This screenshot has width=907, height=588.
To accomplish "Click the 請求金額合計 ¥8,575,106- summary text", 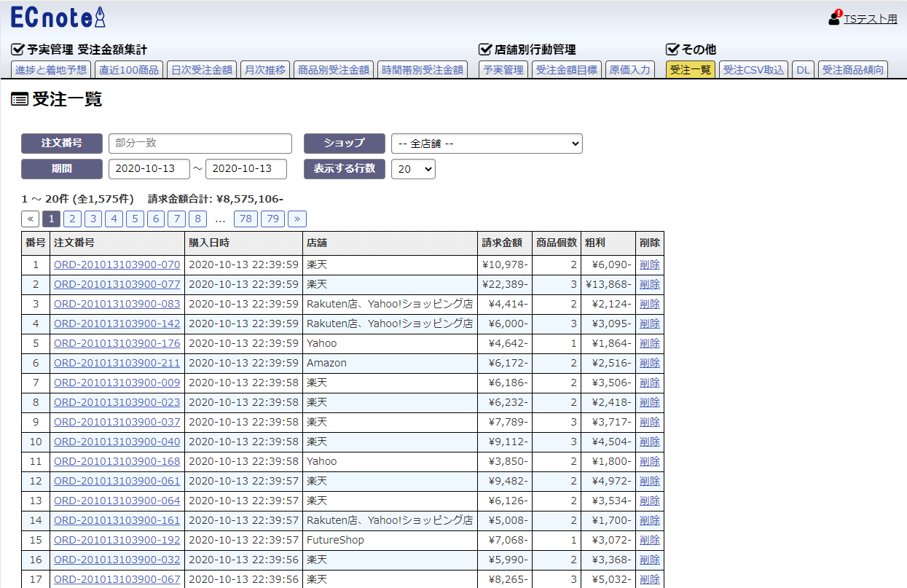I will point(216,199).
